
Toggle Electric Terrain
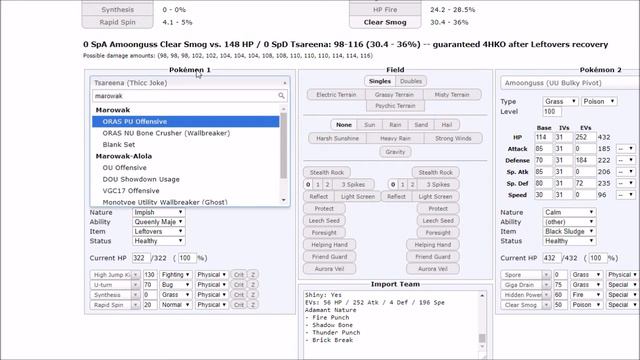coord(336,95)
